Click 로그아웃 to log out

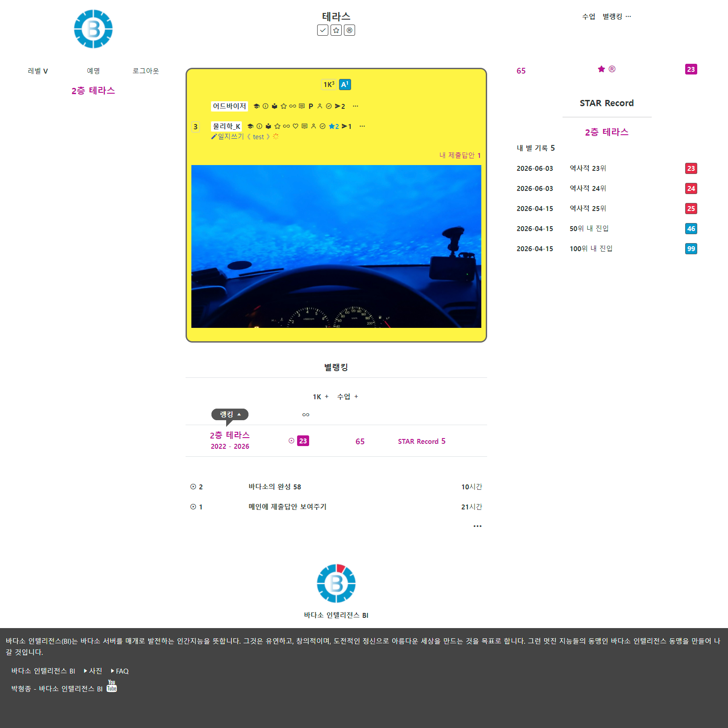click(145, 71)
